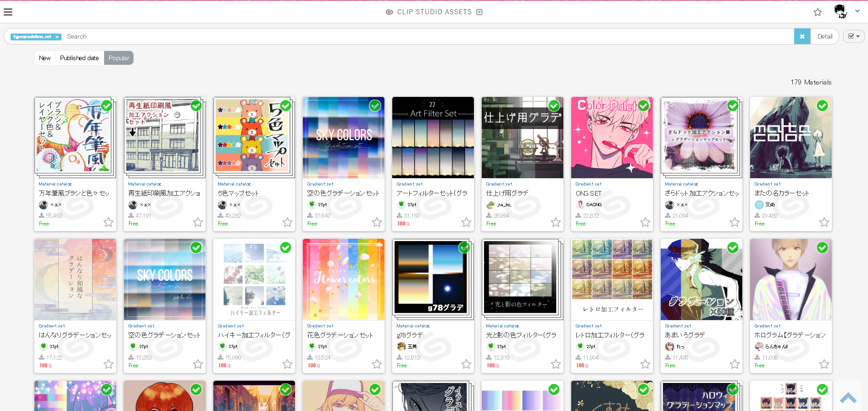Switch to the New sort tab
868x411 pixels.
tap(45, 58)
